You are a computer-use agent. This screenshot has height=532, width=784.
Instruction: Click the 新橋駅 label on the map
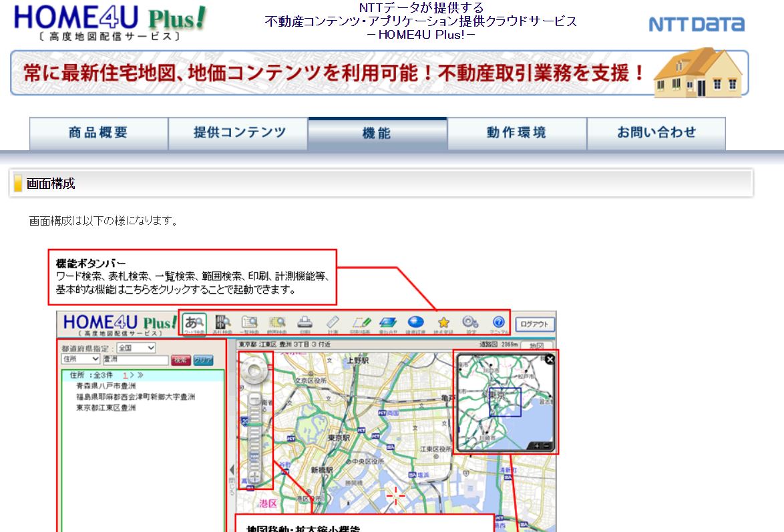point(322,470)
